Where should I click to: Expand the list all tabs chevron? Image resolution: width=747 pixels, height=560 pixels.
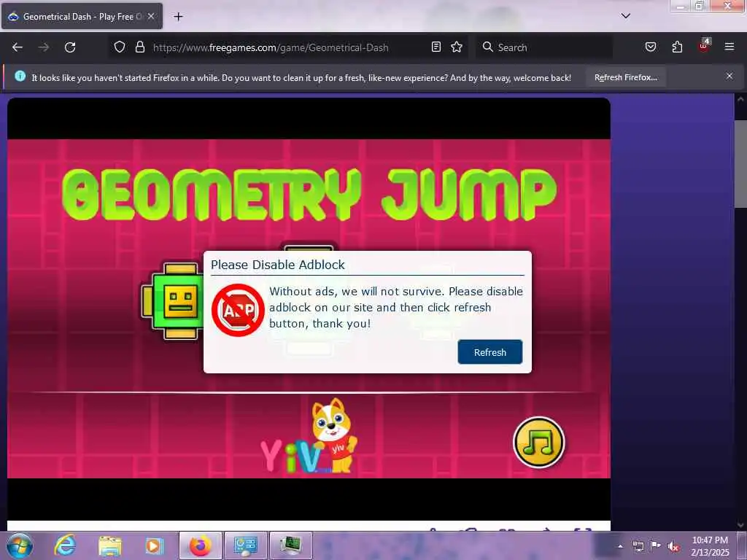[625, 16]
